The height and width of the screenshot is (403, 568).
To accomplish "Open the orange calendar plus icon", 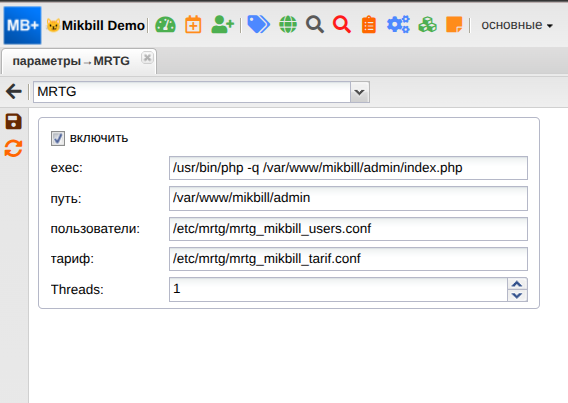I will point(193,25).
